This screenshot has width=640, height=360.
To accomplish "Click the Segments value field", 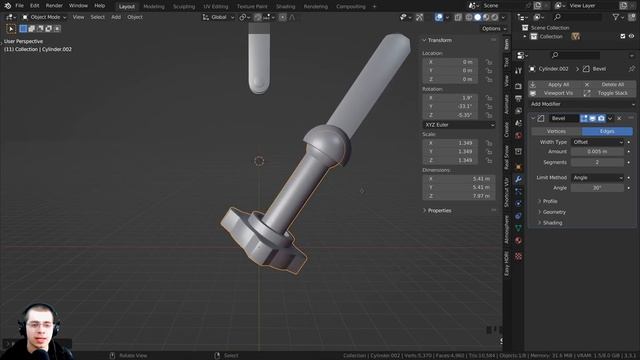I will click(597, 162).
